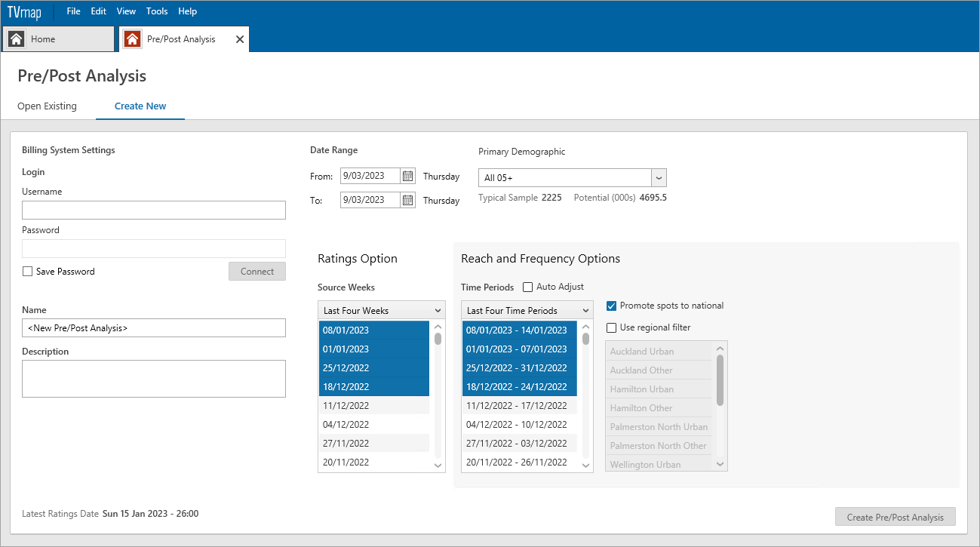Select time period 04/12/2022 - 10/12/2022
Viewport: 980px width, 547px height.
click(520, 424)
